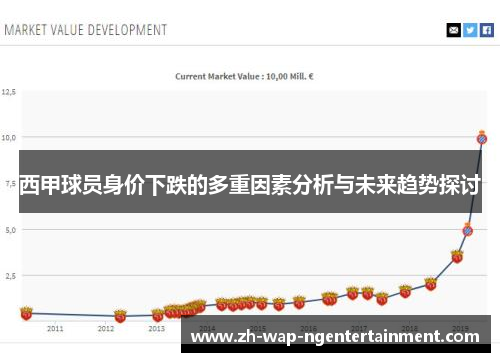The width and height of the screenshot is (500, 362).
Task: Share chart via Facebook icon
Action: tap(487, 30)
